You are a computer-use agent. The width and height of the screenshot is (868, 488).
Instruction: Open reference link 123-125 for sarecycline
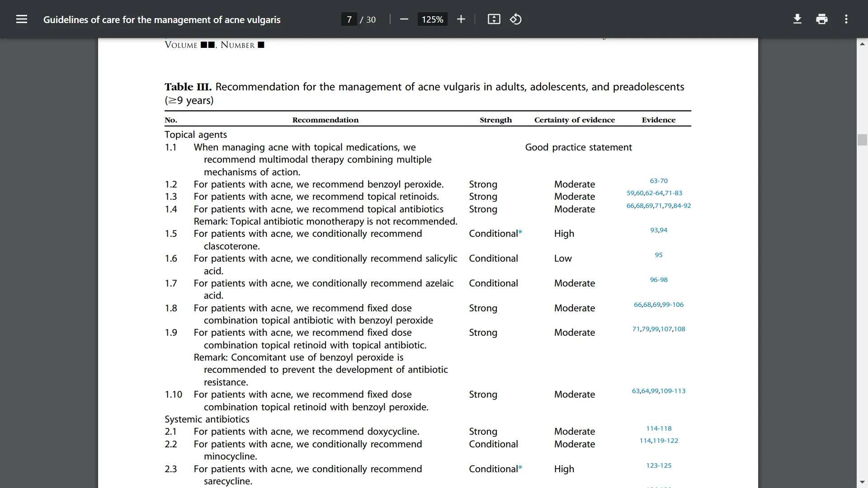coord(659,465)
